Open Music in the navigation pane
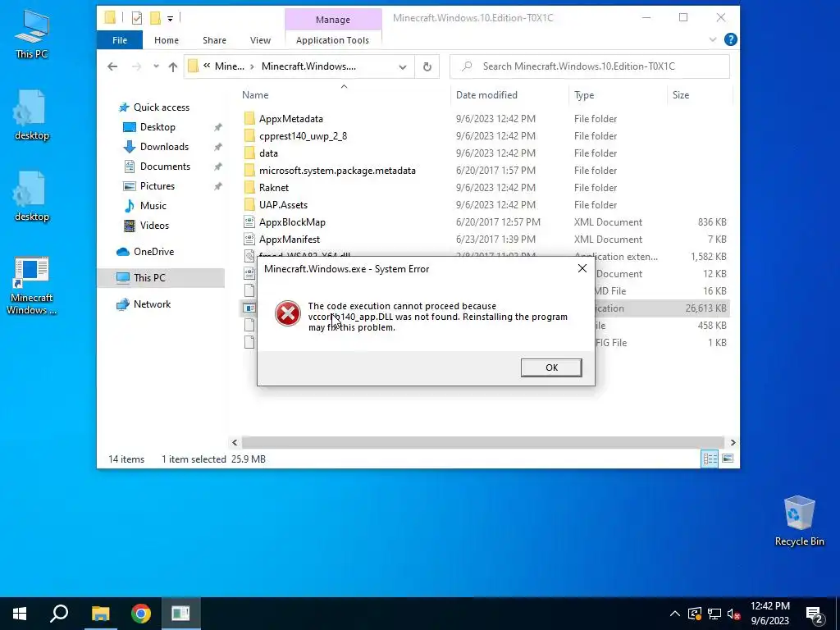 point(153,206)
